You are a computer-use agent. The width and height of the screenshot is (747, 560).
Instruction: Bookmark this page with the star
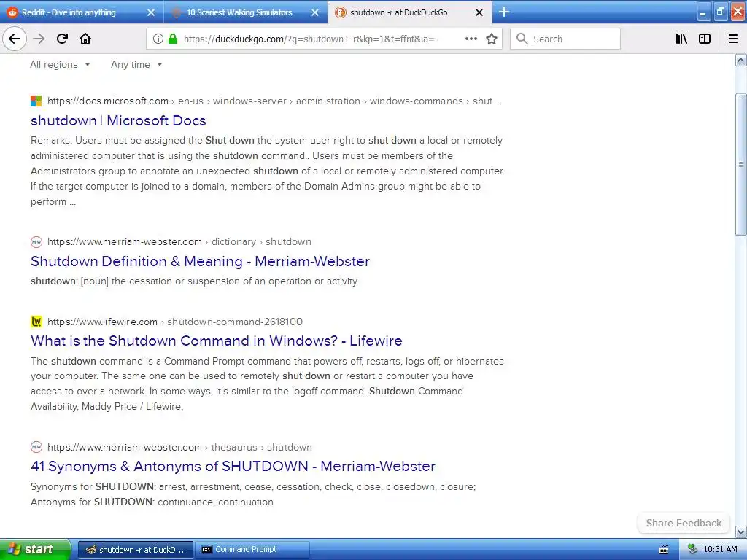click(x=492, y=39)
